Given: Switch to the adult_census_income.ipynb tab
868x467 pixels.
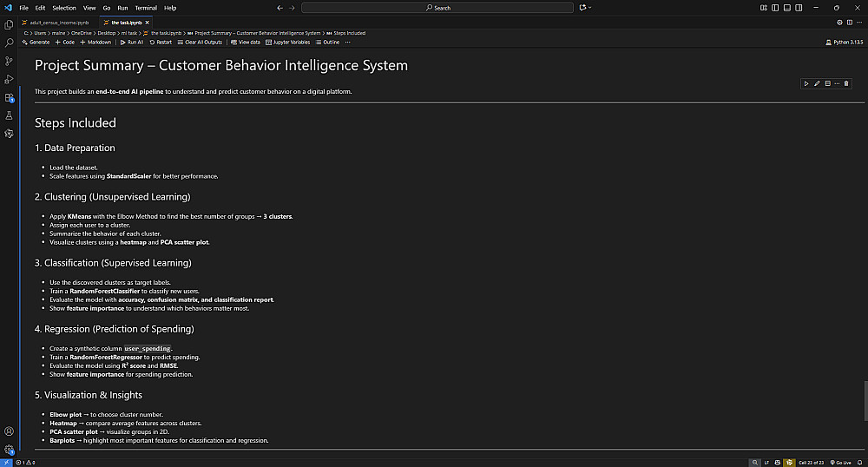Looking at the screenshot, I should [59, 22].
